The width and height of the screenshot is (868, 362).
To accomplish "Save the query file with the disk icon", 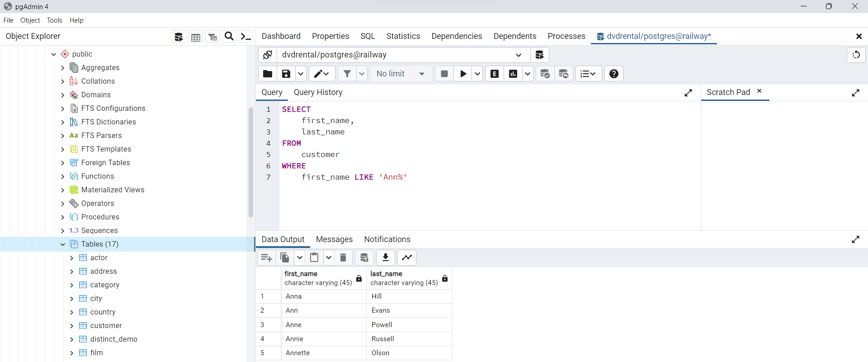I will [x=286, y=74].
